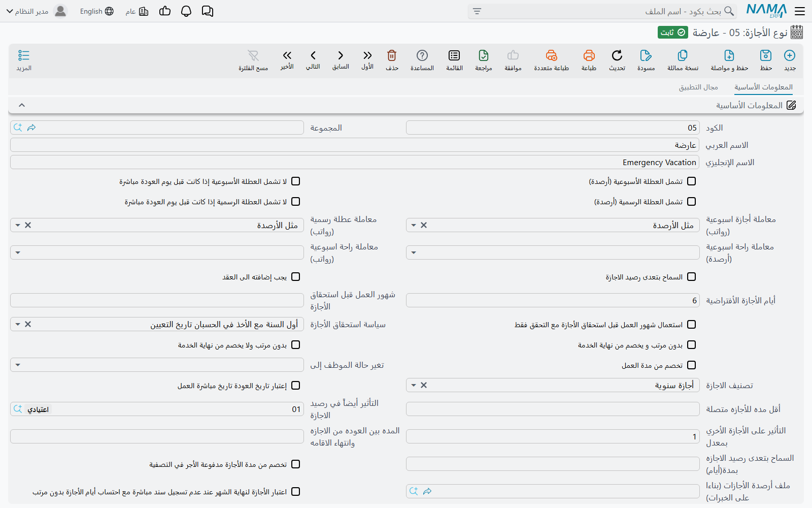Select 'المعلومات الأساسية' tab
Image resolution: width=812 pixels, height=508 pixels.
pos(763,87)
